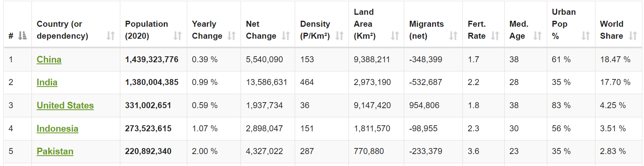Open the Indonesia country page
Image resolution: width=644 pixels, height=166 pixels.
click(x=57, y=128)
